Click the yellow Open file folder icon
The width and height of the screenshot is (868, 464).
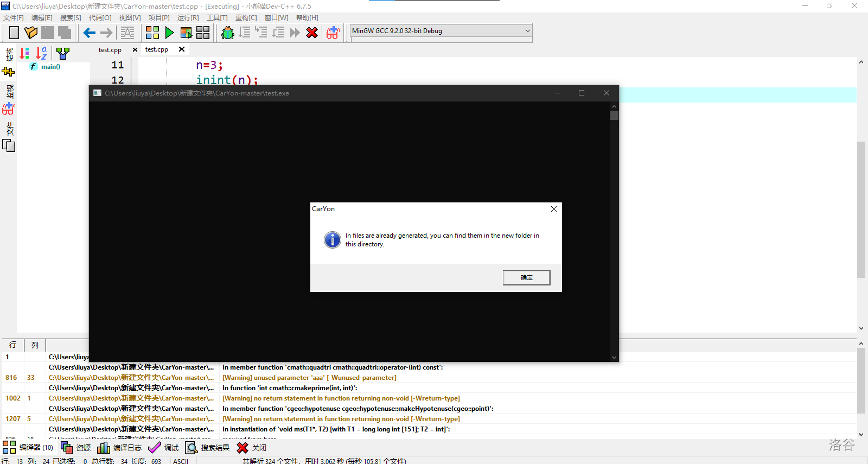pos(31,33)
